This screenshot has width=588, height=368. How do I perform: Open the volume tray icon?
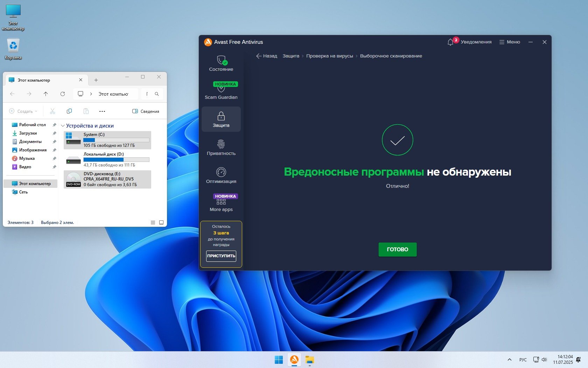[x=544, y=360]
